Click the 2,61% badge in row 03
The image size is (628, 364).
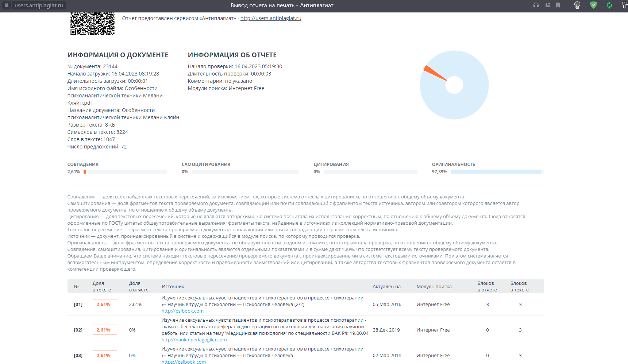click(105, 355)
